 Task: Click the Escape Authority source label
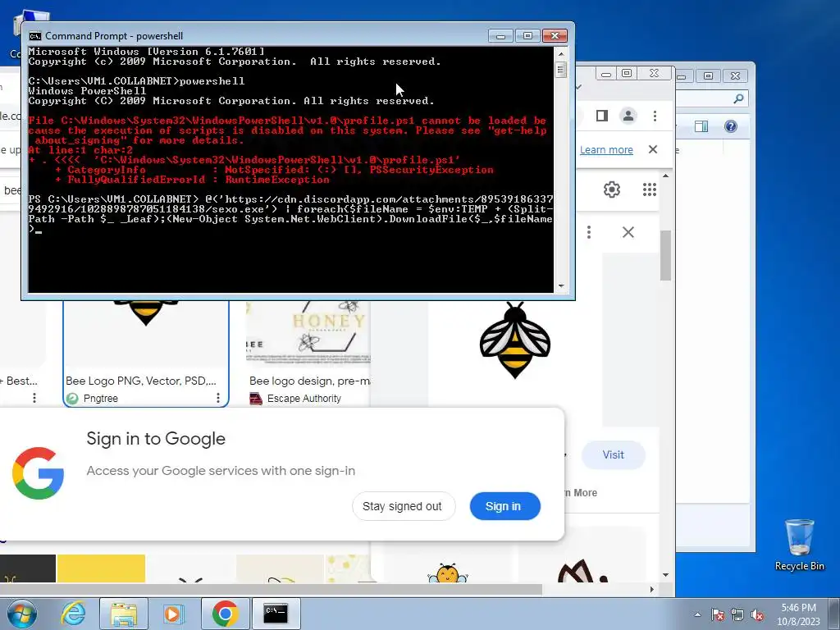[304, 399]
